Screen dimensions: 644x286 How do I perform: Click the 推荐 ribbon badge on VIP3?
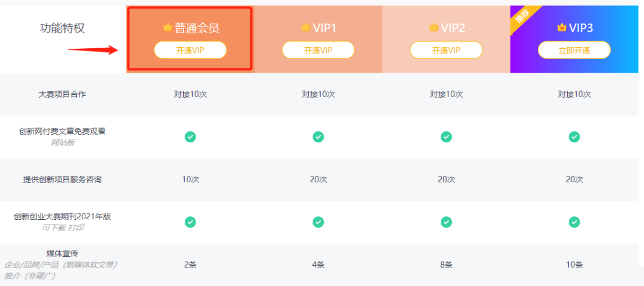click(523, 18)
